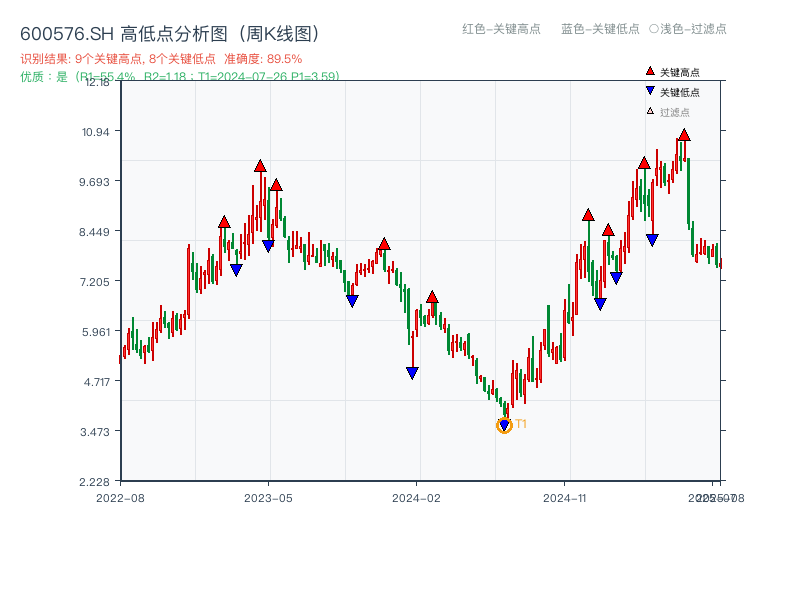Click the chart title 600576.SH 高低点分析图
This screenshot has width=800, height=600.
(x=170, y=34)
